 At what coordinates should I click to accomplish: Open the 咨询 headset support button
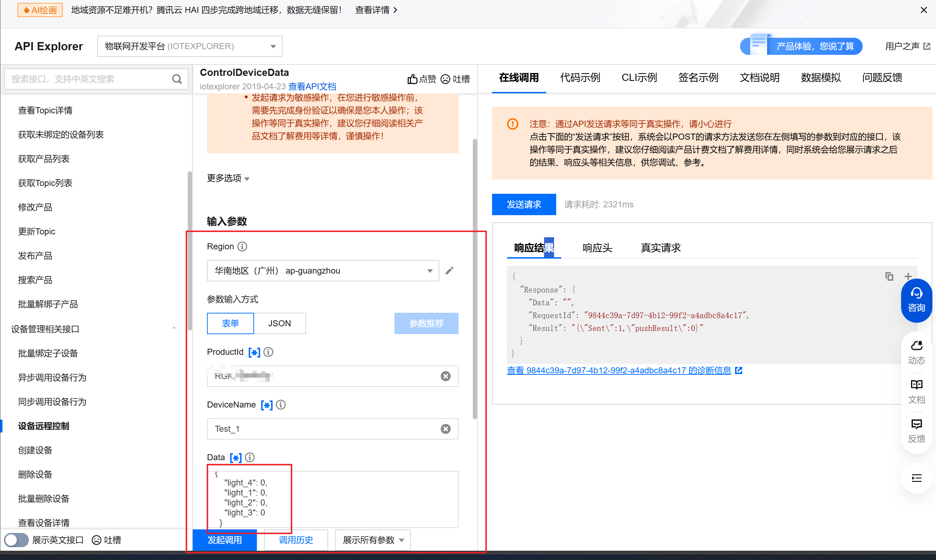click(x=916, y=300)
